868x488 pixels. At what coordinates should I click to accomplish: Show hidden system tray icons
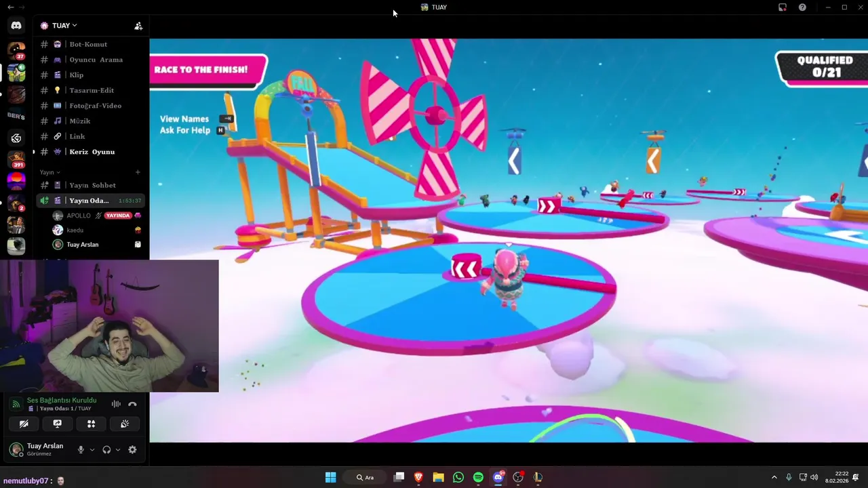tap(774, 477)
